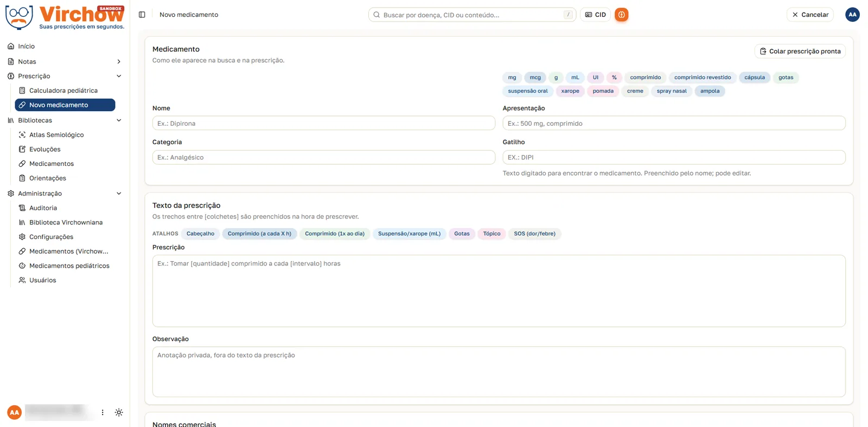Open Novo medicamento in the sidebar
The height and width of the screenshot is (427, 868).
[x=65, y=105]
